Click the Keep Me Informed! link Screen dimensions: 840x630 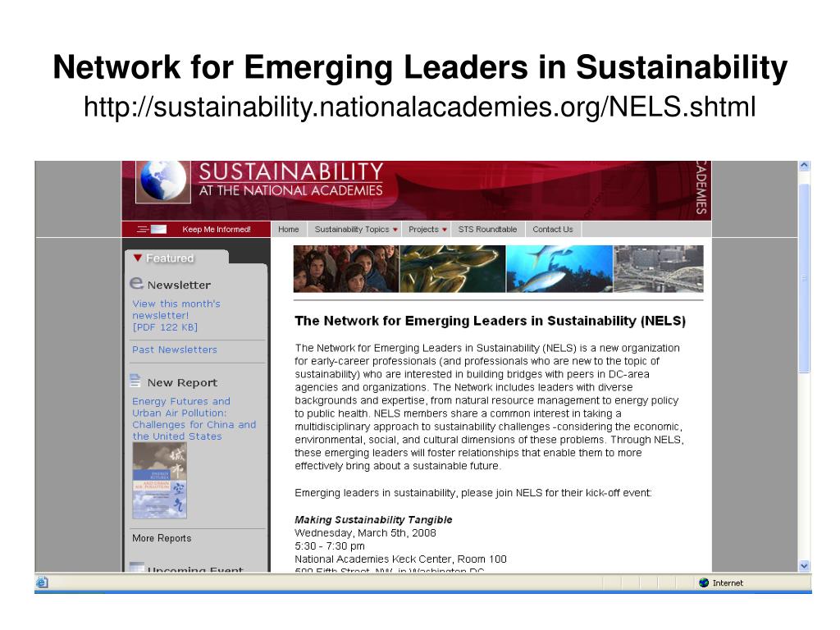point(217,230)
